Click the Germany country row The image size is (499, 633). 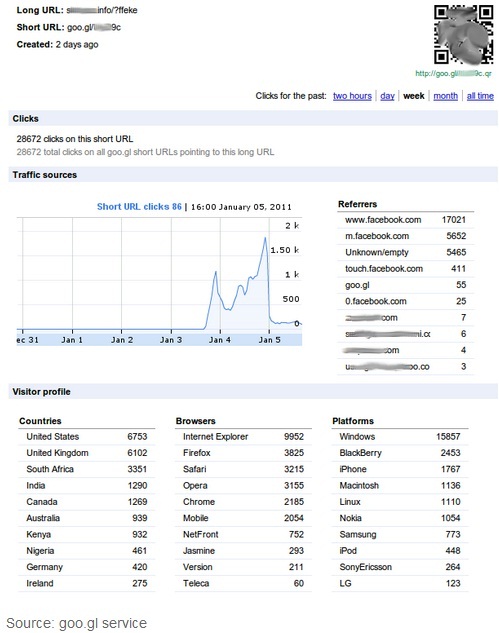click(86, 567)
